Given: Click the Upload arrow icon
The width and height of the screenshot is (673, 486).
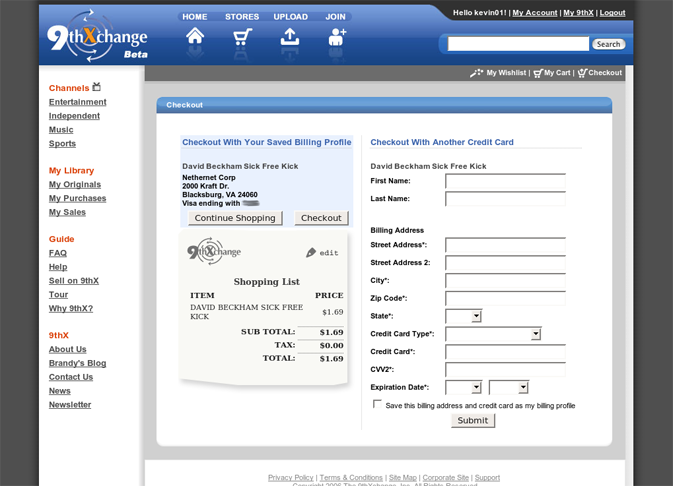Looking at the screenshot, I should [x=290, y=37].
